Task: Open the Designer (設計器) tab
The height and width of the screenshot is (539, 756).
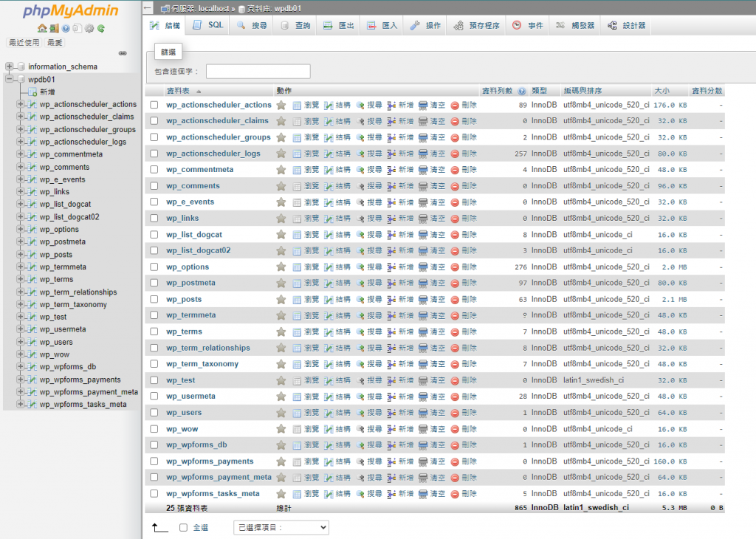Action: pos(626,25)
